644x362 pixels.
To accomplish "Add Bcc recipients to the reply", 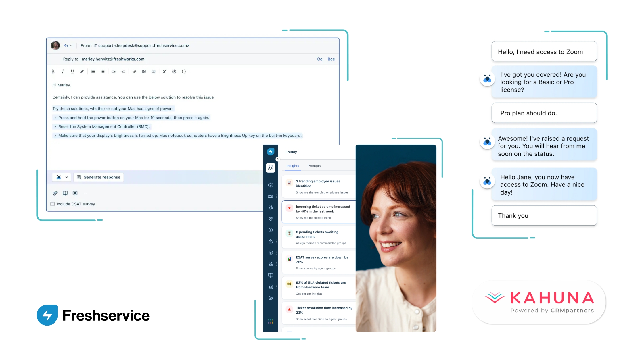I will (x=331, y=59).
